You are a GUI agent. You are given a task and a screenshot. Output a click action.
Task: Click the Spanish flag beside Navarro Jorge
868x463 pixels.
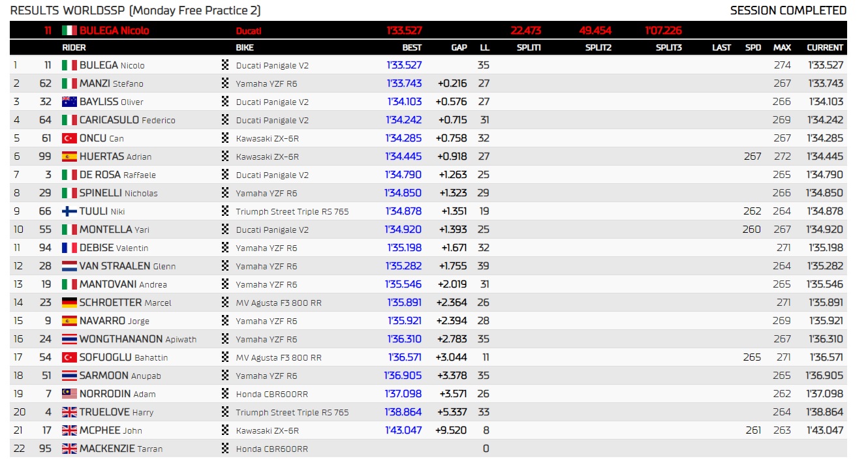click(69, 321)
